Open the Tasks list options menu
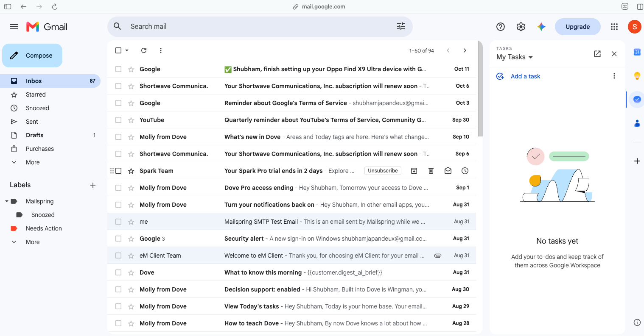 pos(614,76)
